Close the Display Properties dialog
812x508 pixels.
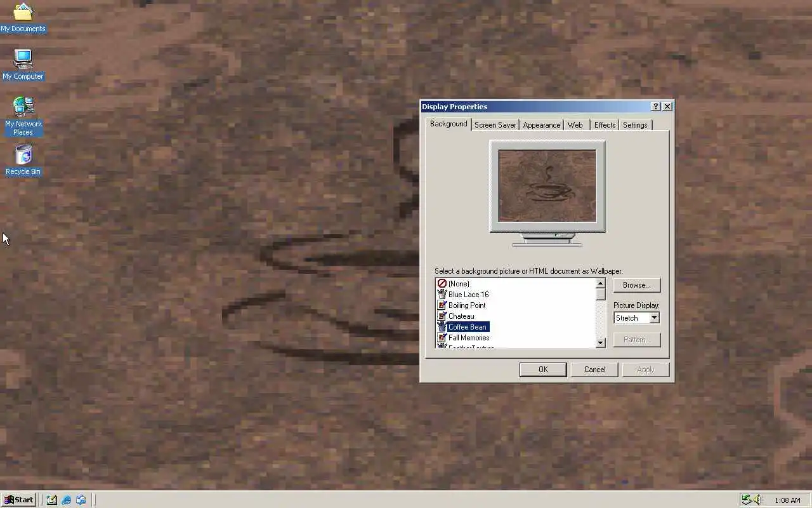click(667, 107)
